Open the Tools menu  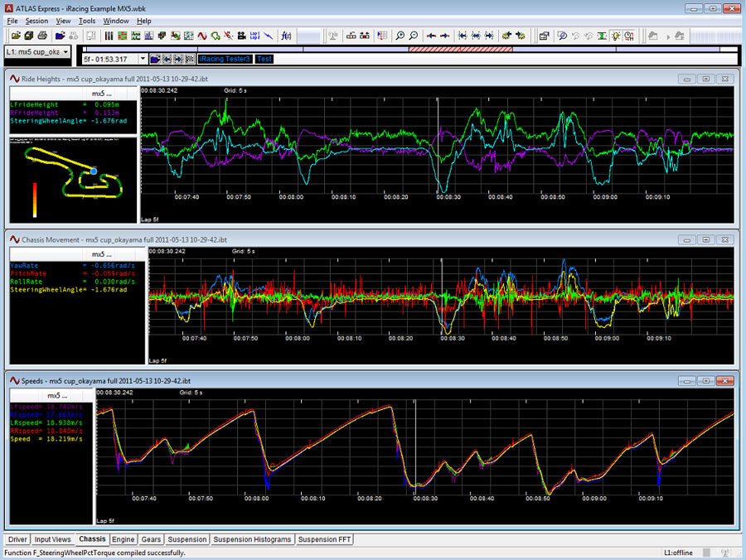click(x=87, y=21)
